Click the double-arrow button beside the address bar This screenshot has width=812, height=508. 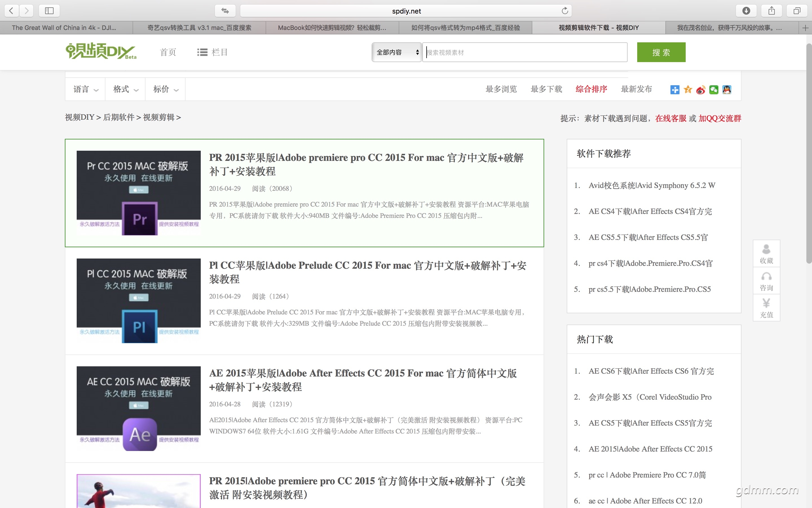coord(225,11)
